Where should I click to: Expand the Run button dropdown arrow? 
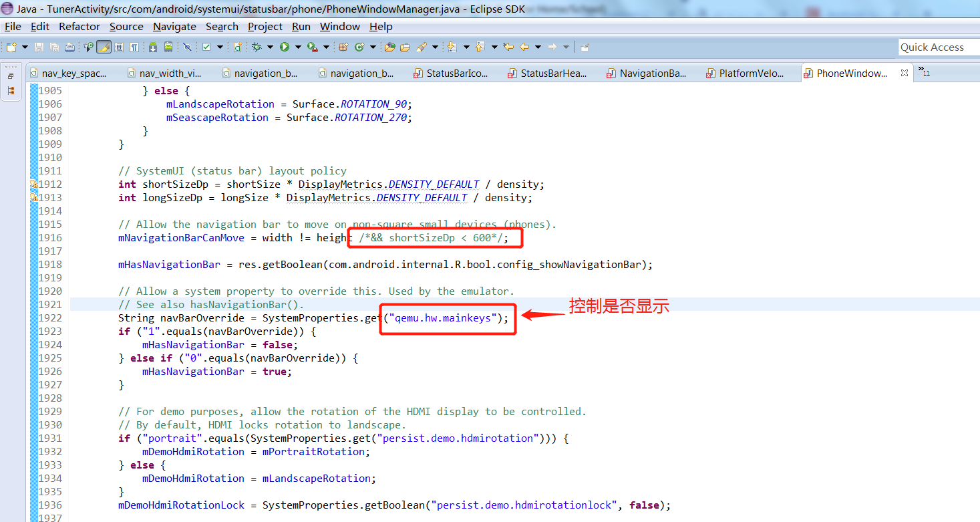click(297, 47)
